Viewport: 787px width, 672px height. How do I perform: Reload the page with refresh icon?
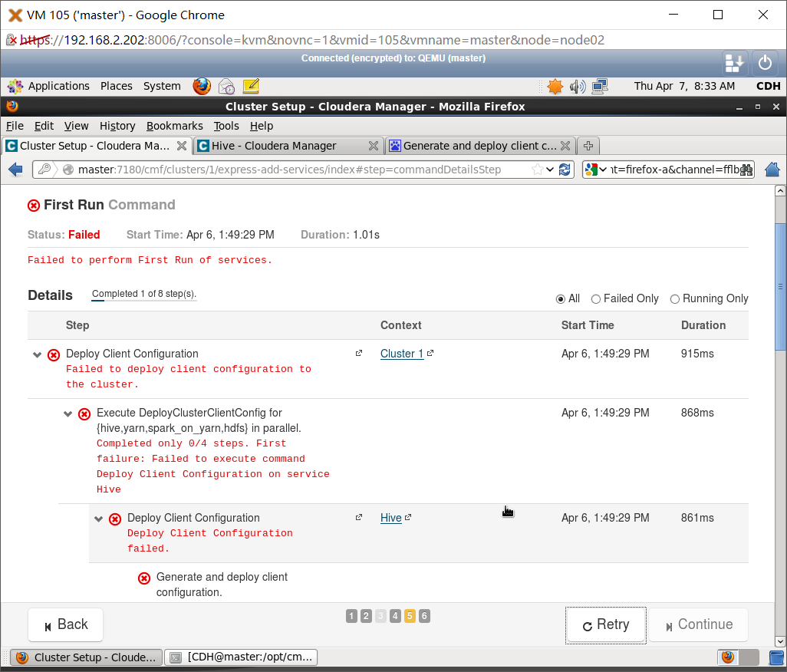565,170
